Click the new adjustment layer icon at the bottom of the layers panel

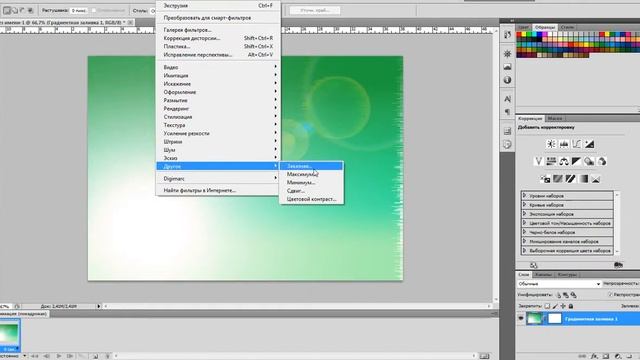click(618, 356)
